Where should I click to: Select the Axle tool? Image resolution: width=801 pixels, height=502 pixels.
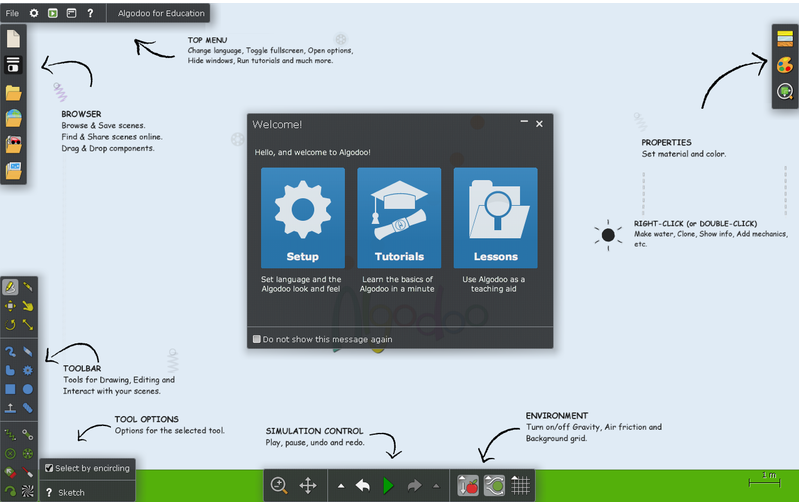pos(28,453)
